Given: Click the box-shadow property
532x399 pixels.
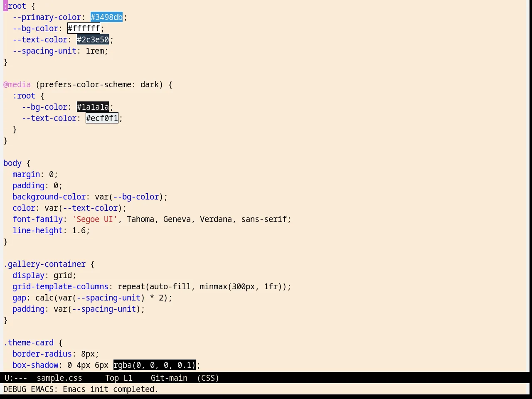Looking at the screenshot, I should click(35, 365).
